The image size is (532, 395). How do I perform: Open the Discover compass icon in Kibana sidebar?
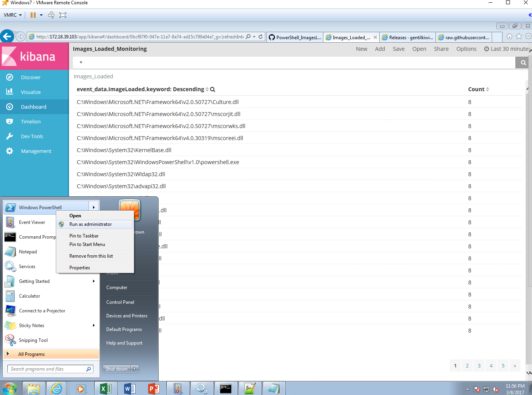click(x=10, y=77)
